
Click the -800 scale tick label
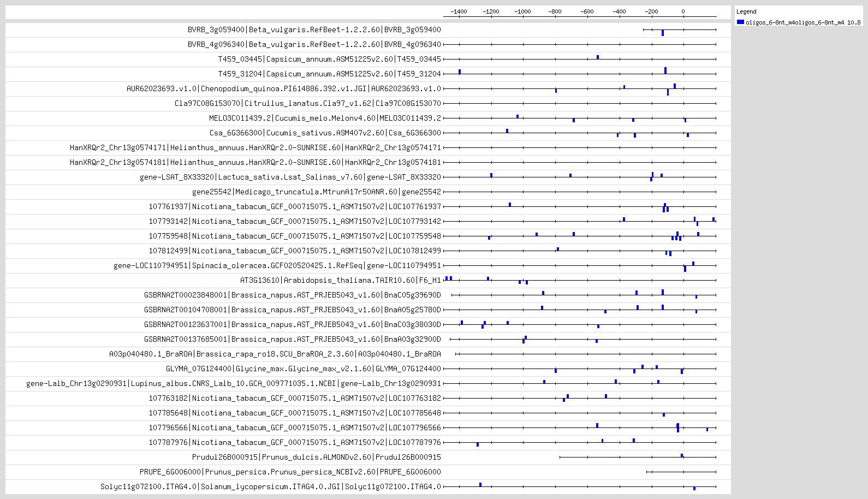pyautogui.click(x=555, y=11)
